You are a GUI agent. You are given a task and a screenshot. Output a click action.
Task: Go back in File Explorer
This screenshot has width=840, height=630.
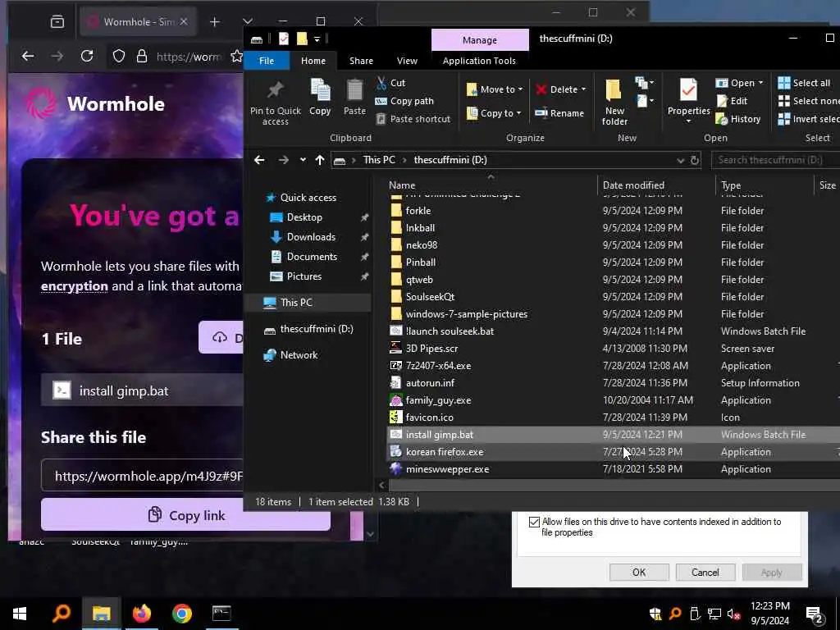(x=259, y=160)
